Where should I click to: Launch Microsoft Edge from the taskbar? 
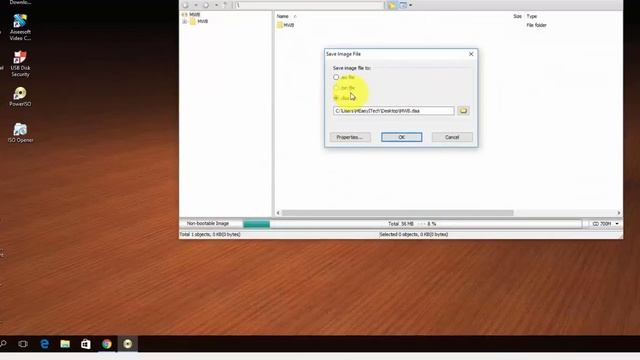point(44,344)
